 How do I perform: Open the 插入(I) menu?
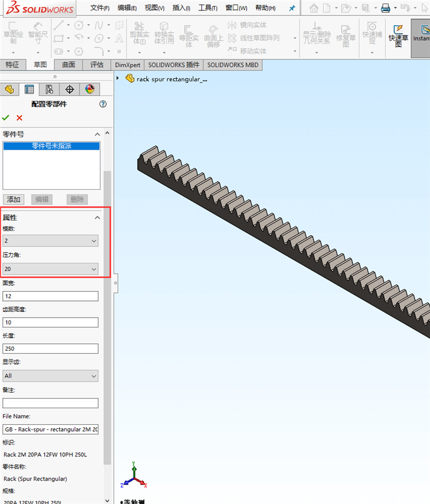pyautogui.click(x=181, y=8)
